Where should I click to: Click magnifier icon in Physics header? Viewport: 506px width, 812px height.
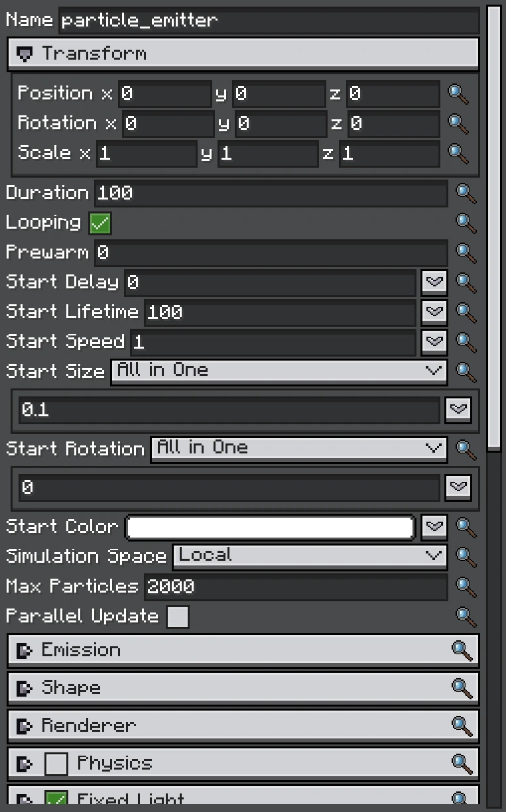pyautogui.click(x=462, y=764)
